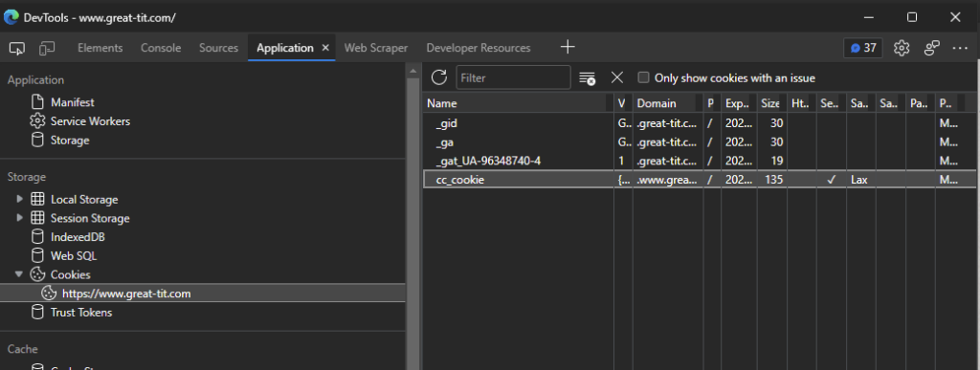980x370 pixels.
Task: Add more tools with plus icon
Action: [x=567, y=47]
